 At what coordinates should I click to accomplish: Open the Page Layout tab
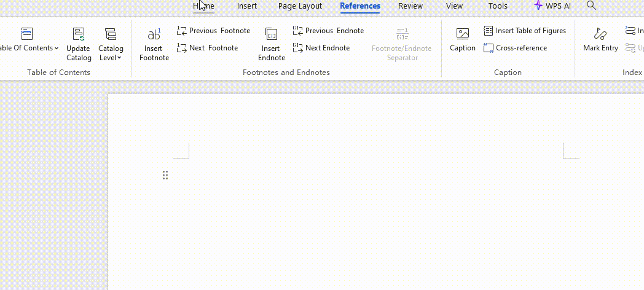click(300, 6)
